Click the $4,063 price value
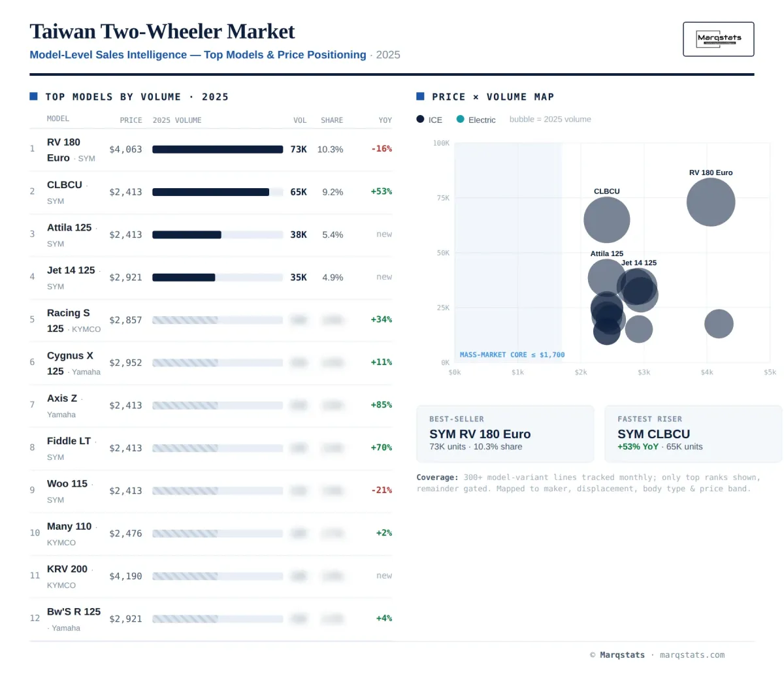 coord(125,150)
